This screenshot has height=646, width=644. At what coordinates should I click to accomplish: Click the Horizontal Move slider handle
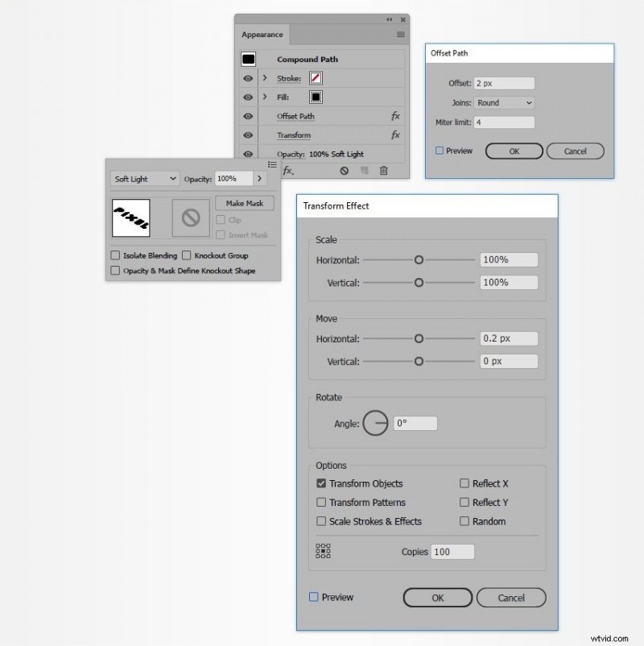419,338
